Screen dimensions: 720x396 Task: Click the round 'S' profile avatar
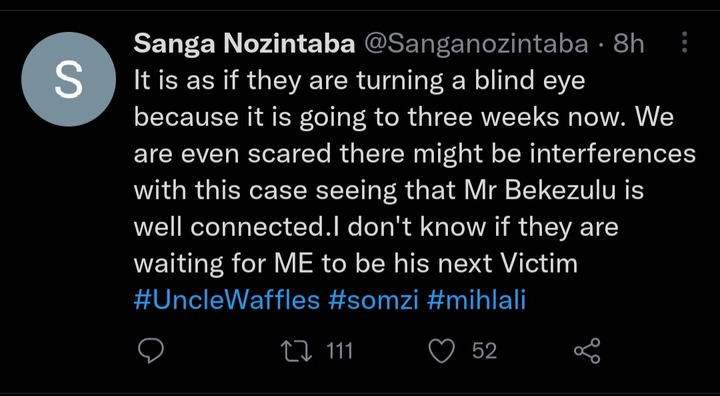click(68, 79)
